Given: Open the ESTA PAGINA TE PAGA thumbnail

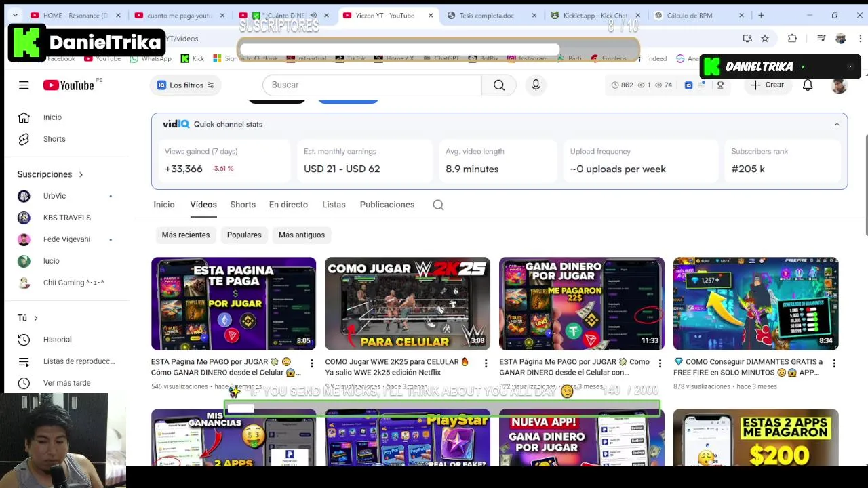Looking at the screenshot, I should 233,304.
